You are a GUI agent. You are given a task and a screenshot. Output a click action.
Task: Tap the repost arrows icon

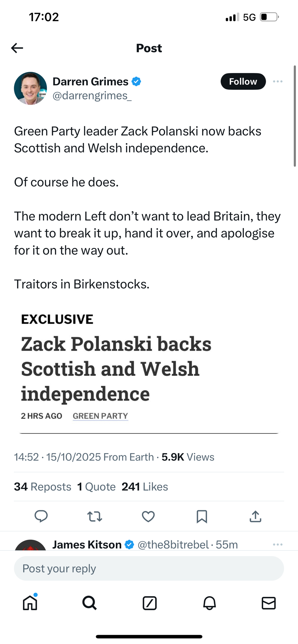[95, 516]
